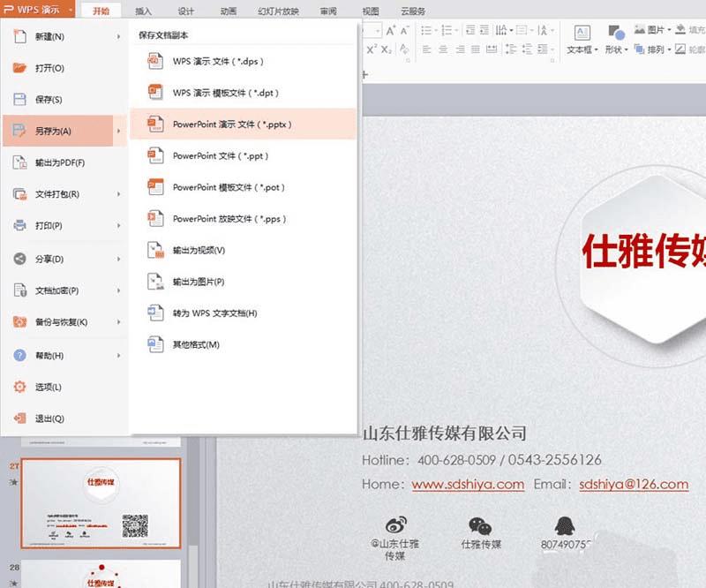Screen dimensions: 706x588
Task: Click the Help (帮助) question mark icon
Action: pyautogui.click(x=19, y=356)
